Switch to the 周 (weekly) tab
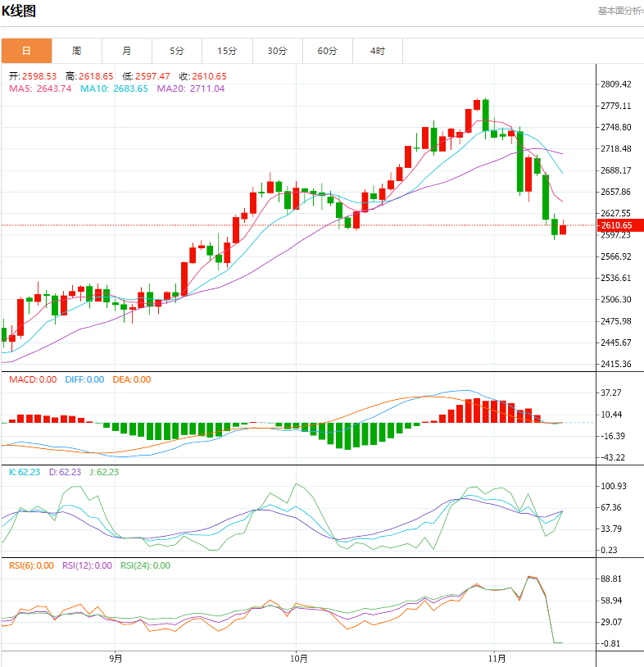This screenshot has width=644, height=667. (76, 51)
